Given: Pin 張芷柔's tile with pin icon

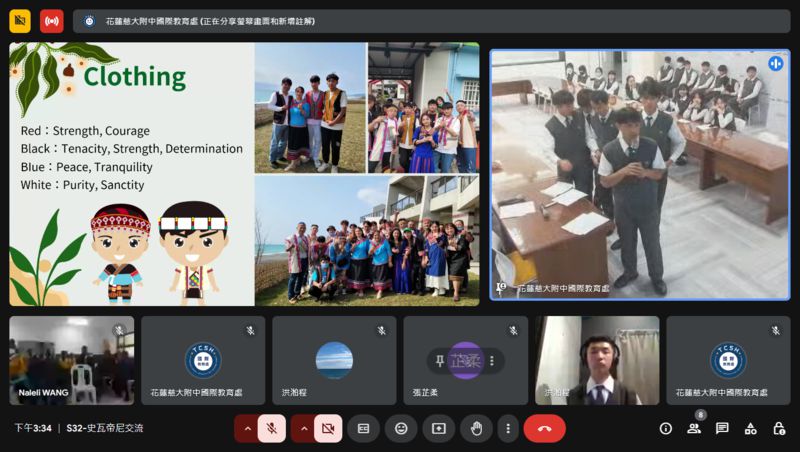Looking at the screenshot, I should (x=440, y=361).
